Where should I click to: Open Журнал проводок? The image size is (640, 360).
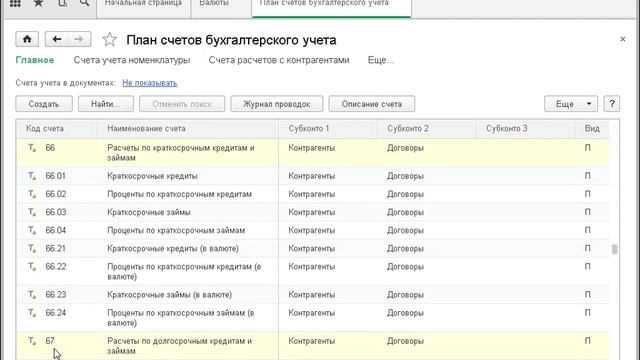[277, 104]
